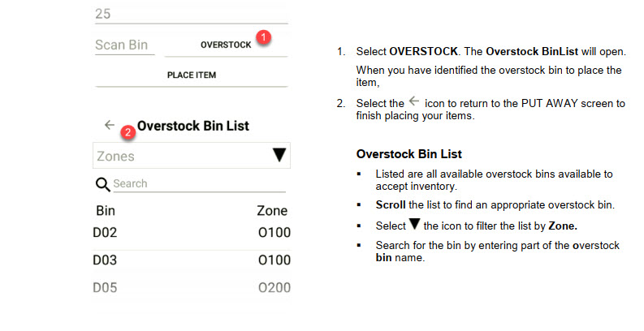Click the Bin column header

[106, 211]
